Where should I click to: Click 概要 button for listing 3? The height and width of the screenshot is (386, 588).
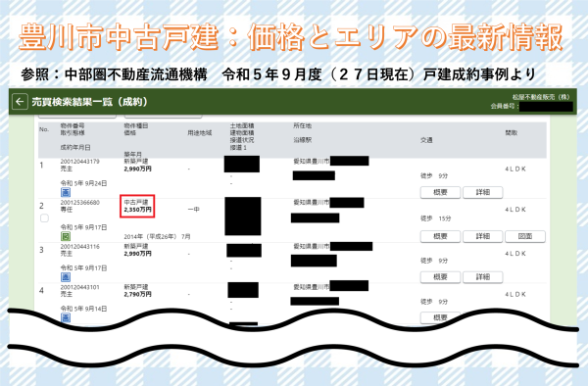tap(440, 277)
